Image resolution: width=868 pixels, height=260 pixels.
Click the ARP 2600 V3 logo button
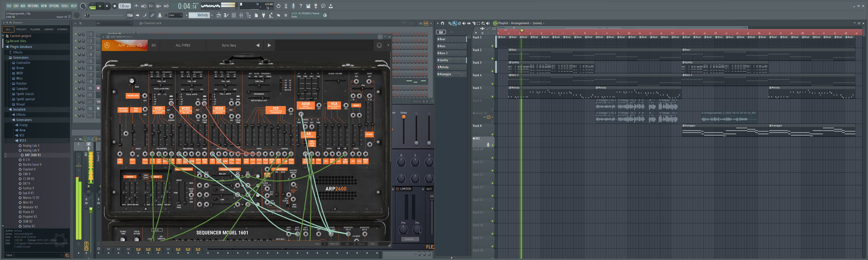(125, 45)
